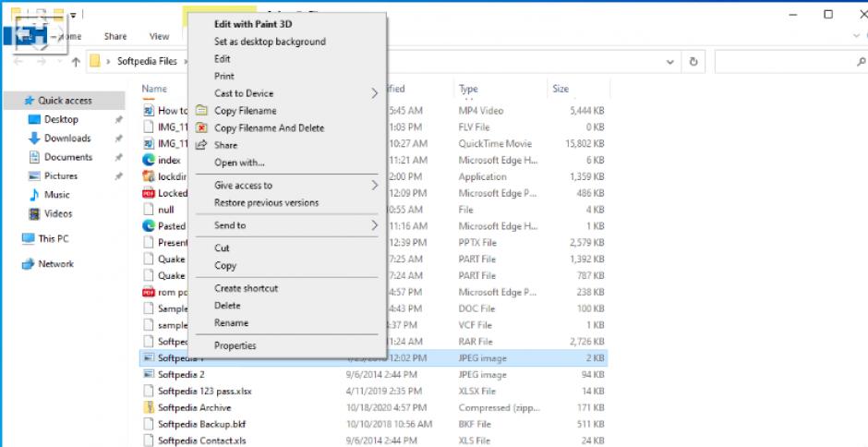Click Delete in the context menu
Image resolution: width=868 pixels, height=447 pixels.
tap(227, 305)
